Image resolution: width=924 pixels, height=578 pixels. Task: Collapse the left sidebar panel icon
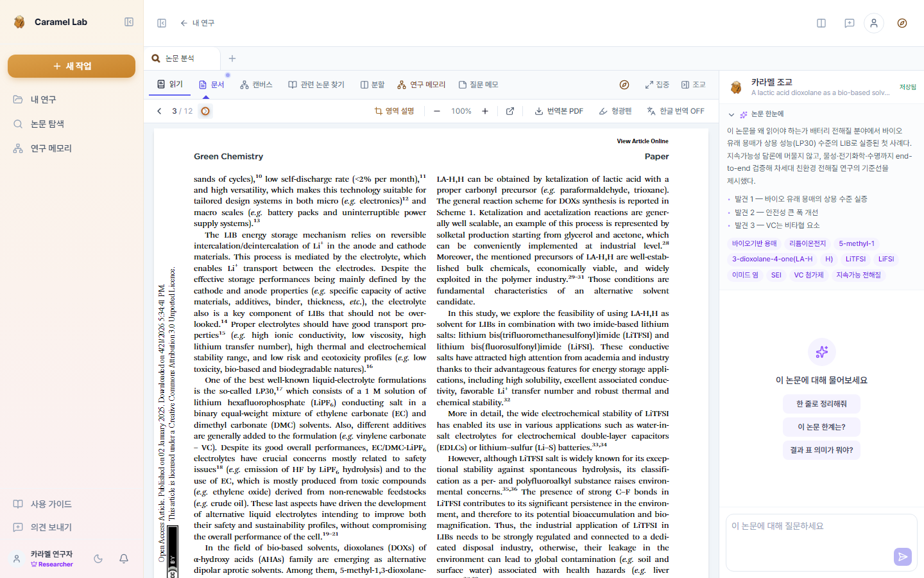(x=129, y=22)
